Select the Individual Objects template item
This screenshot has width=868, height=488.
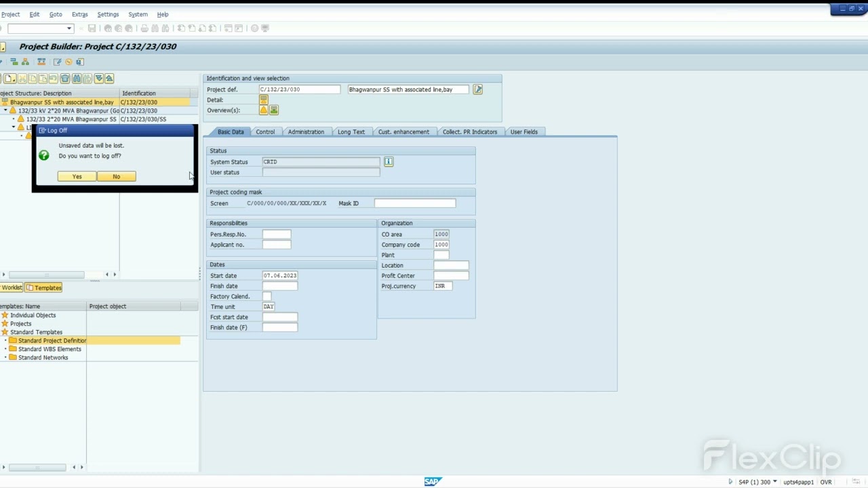pos(33,315)
